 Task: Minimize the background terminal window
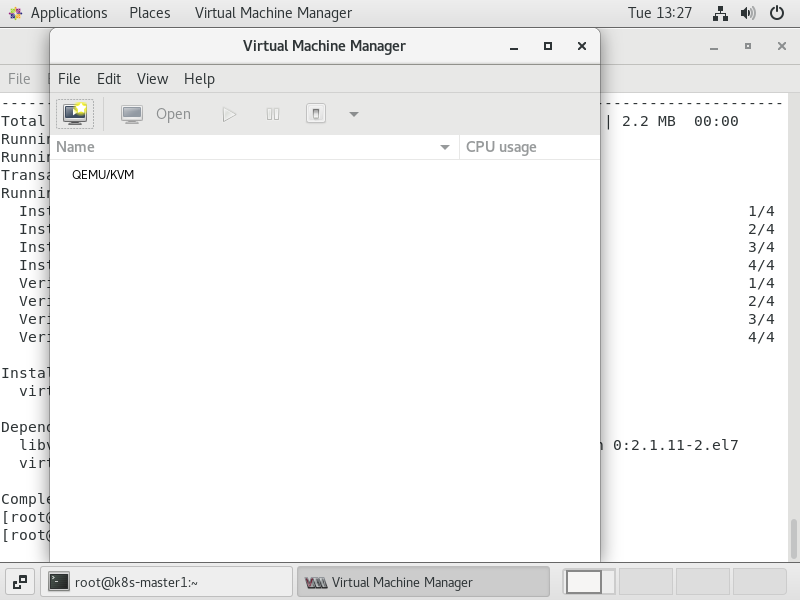714,46
